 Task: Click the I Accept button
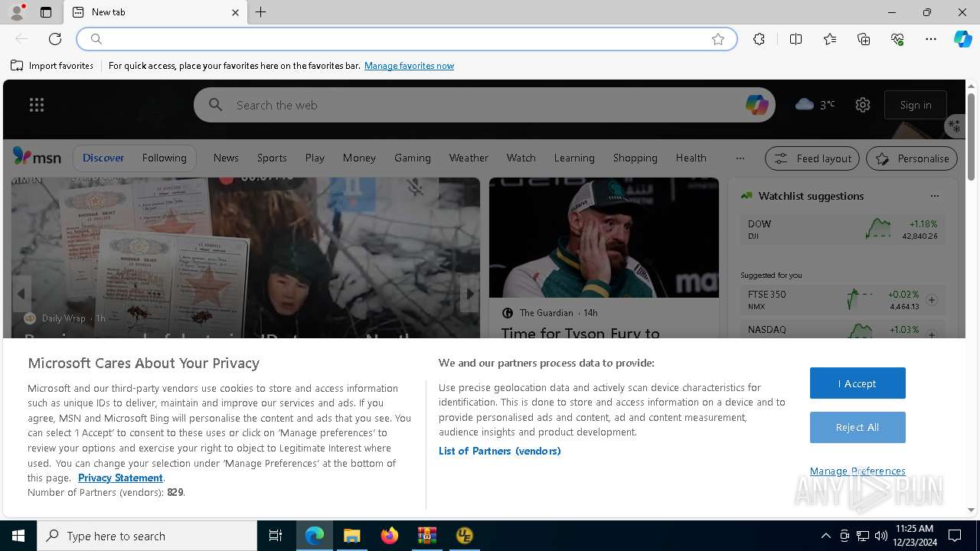point(857,383)
